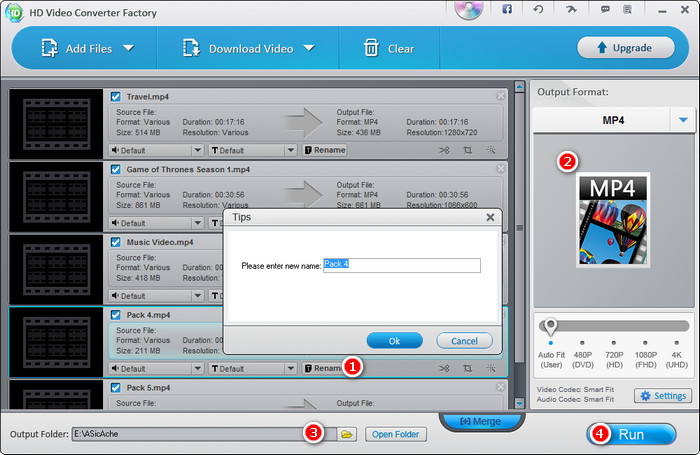Open the MP4 output format dropdown
Image resolution: width=700 pixels, height=455 pixels.
tap(683, 120)
